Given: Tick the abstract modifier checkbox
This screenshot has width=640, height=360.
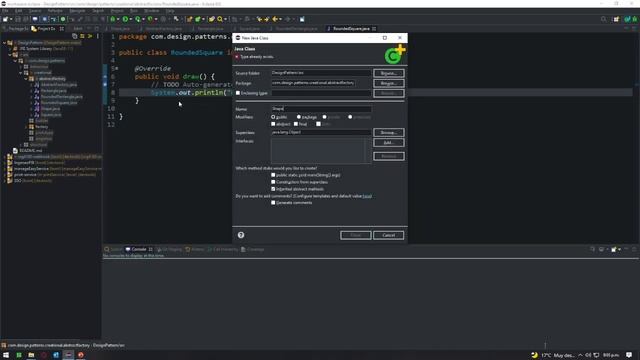Looking at the screenshot, I should (273, 124).
